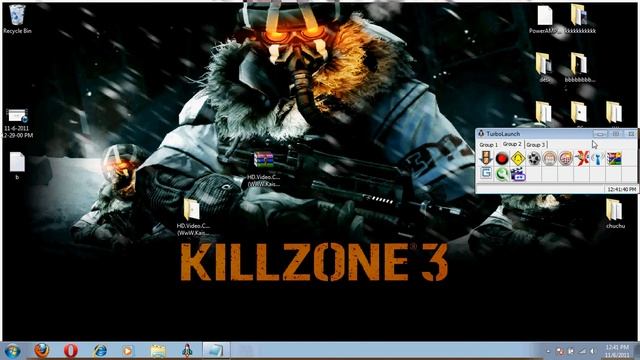Launch the purple clapperboard icon in TurboLaunch
640x360 pixels.
(x=518, y=174)
